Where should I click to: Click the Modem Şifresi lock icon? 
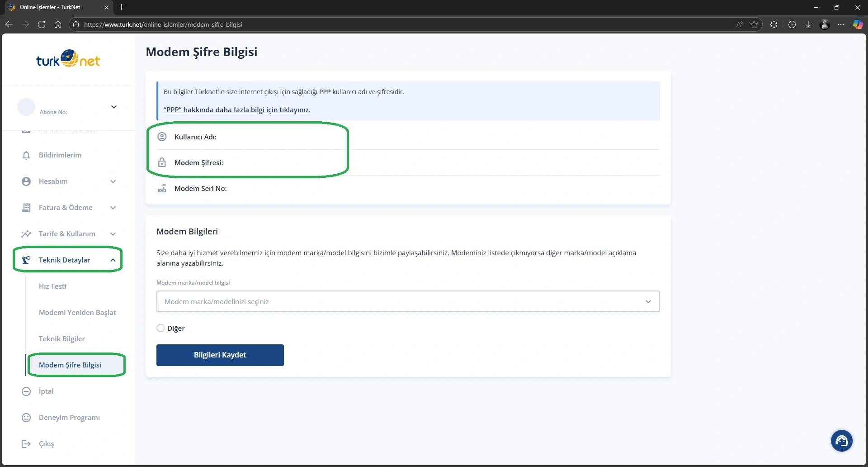162,162
